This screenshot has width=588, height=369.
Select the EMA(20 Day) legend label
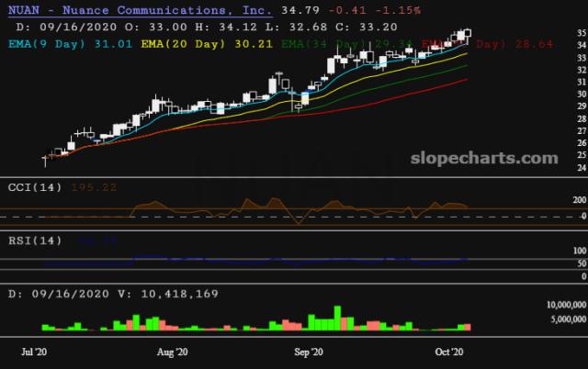pyautogui.click(x=183, y=44)
